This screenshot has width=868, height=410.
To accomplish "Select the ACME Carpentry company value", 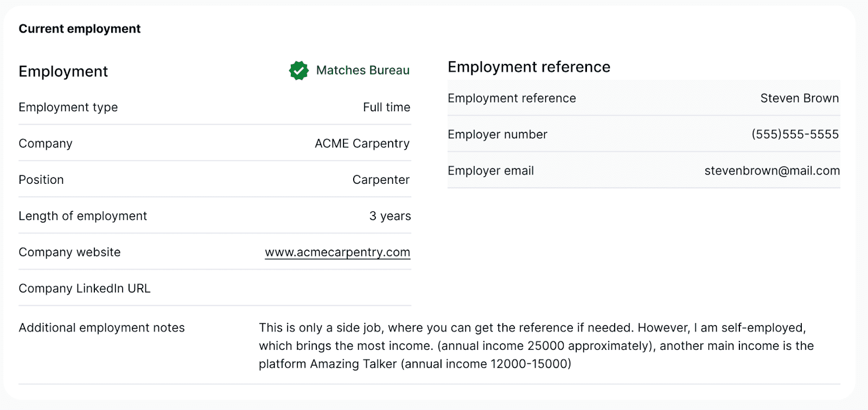I will click(x=362, y=144).
